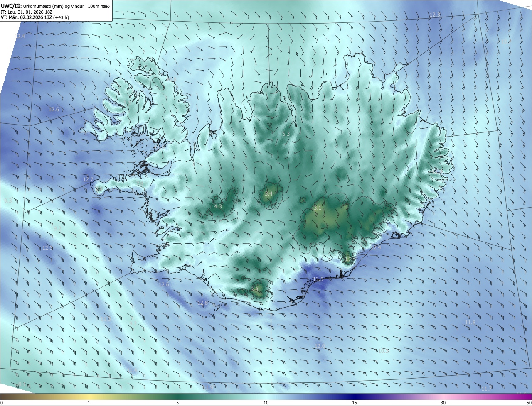Image resolution: width=532 pixels, height=406 pixels.
Task: Click the 3.4 value on the central glacier
Action: pyautogui.click(x=268, y=193)
